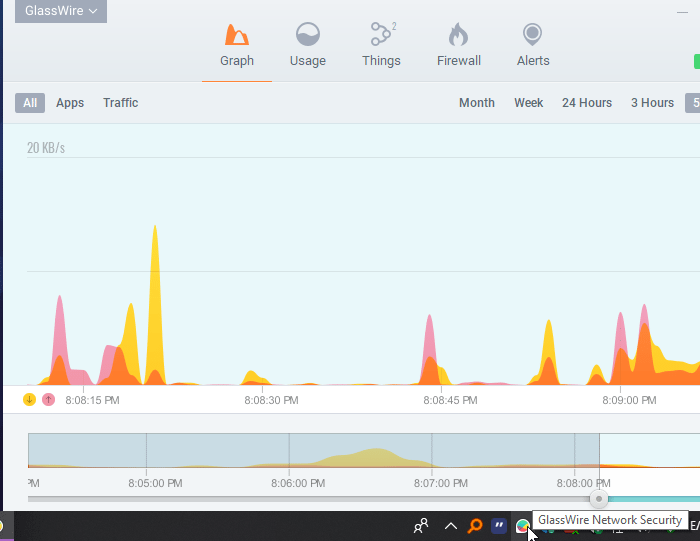Click the 20 KB/s scale label

tap(46, 148)
